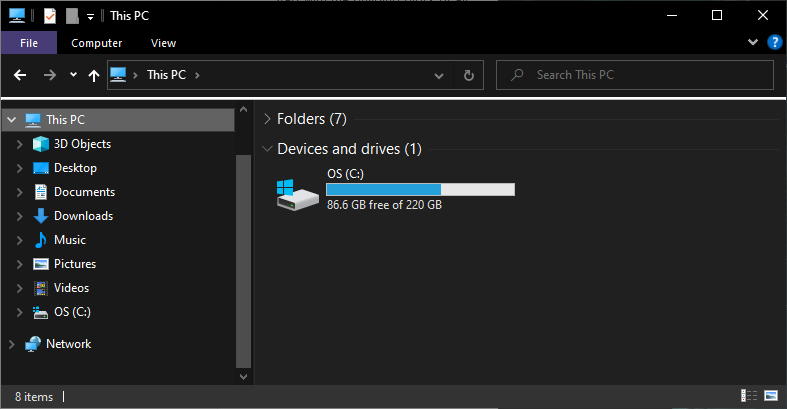Screen dimensions: 787x409
Task: Expand the ribbon with chevron arrow
Action: click(x=753, y=43)
